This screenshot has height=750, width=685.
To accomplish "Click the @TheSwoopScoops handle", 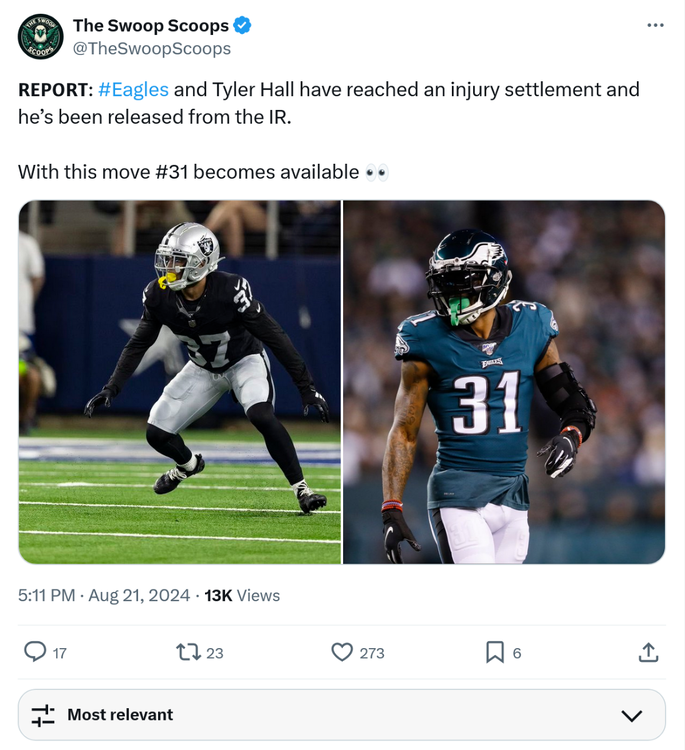I will [152, 48].
